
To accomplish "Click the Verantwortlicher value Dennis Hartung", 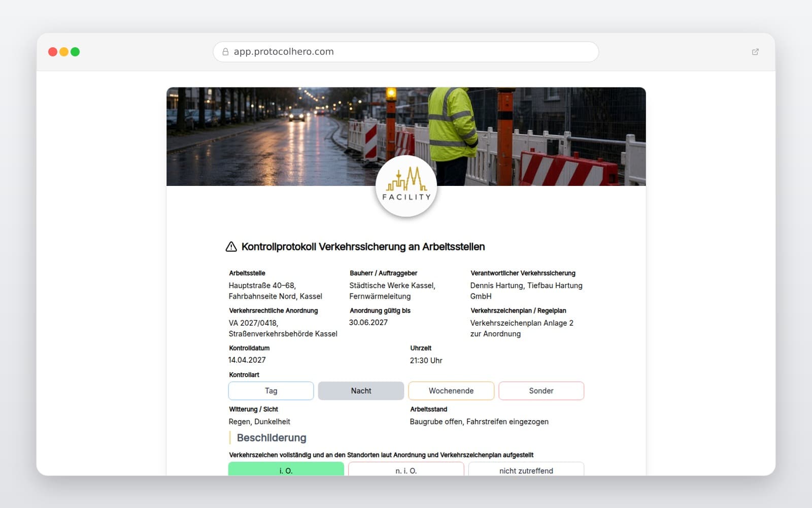I will click(x=526, y=291).
